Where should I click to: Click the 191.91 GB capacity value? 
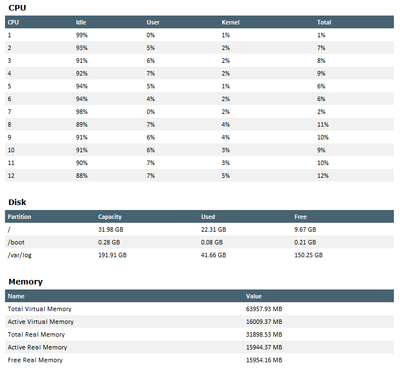[x=112, y=255]
